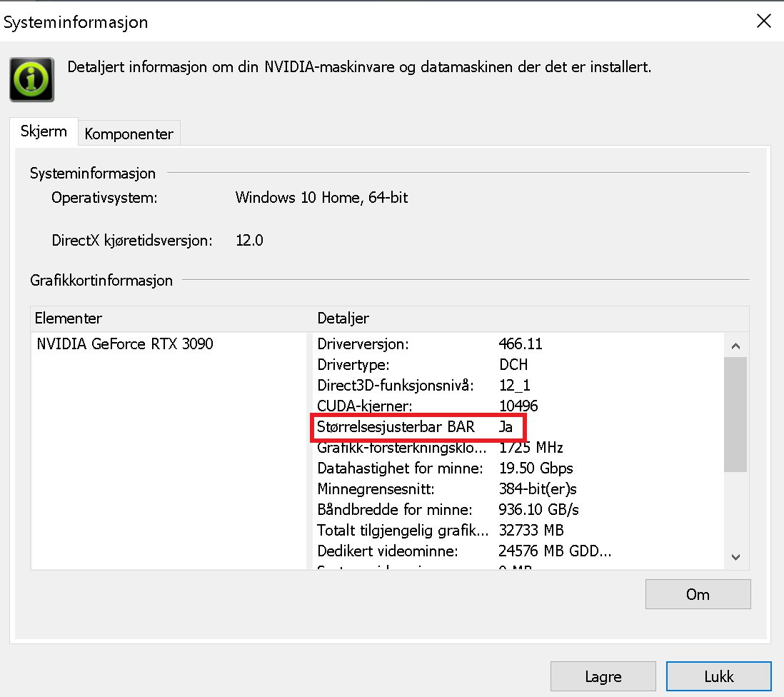The width and height of the screenshot is (784, 697).
Task: Close the Systeminformasjon dialog window
Action: tap(763, 21)
